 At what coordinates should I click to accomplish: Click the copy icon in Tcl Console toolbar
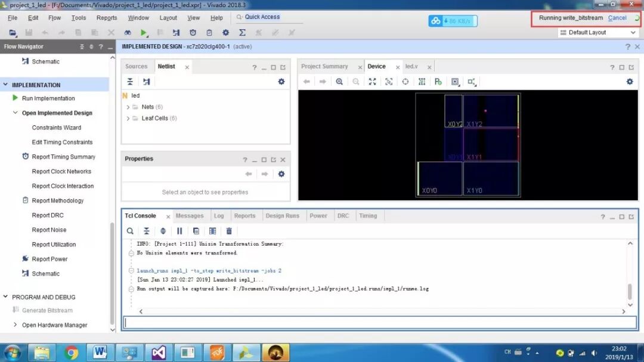coord(196,231)
